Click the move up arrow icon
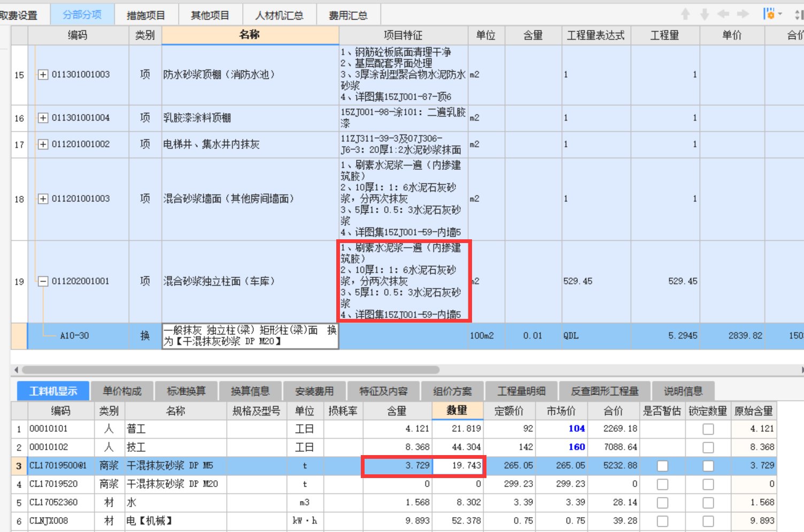Screen dimensions: 804x532 (685, 14)
